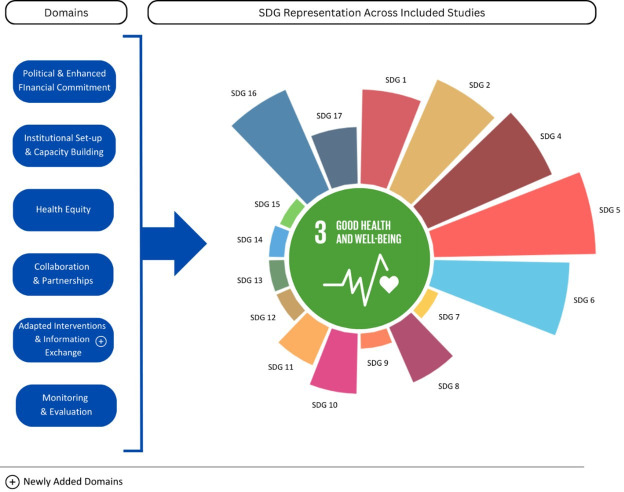Click the SDG 8 label text
Viewport: 624px width, 492px height.
point(448,386)
